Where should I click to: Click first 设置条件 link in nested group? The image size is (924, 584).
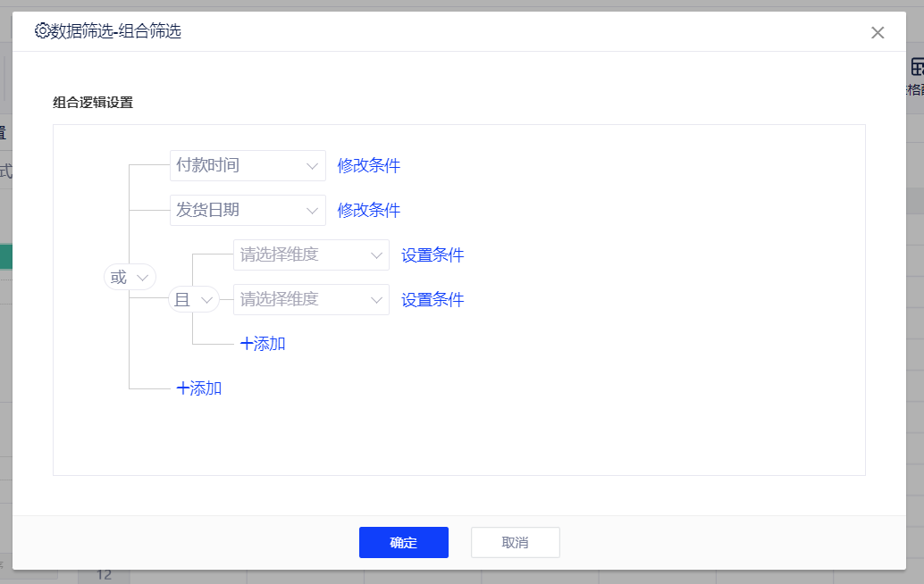point(433,255)
